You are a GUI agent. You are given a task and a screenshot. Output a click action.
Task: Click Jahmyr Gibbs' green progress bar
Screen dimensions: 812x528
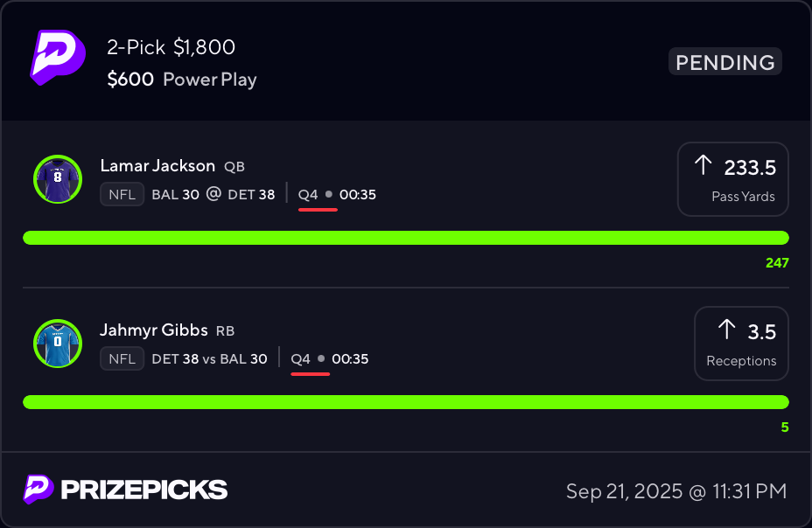405,402
